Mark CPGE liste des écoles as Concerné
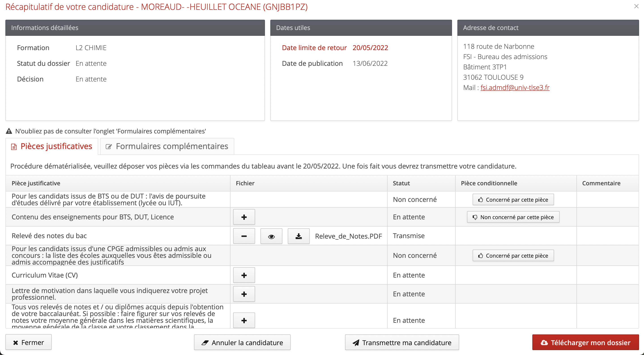644x355 pixels. (513, 255)
